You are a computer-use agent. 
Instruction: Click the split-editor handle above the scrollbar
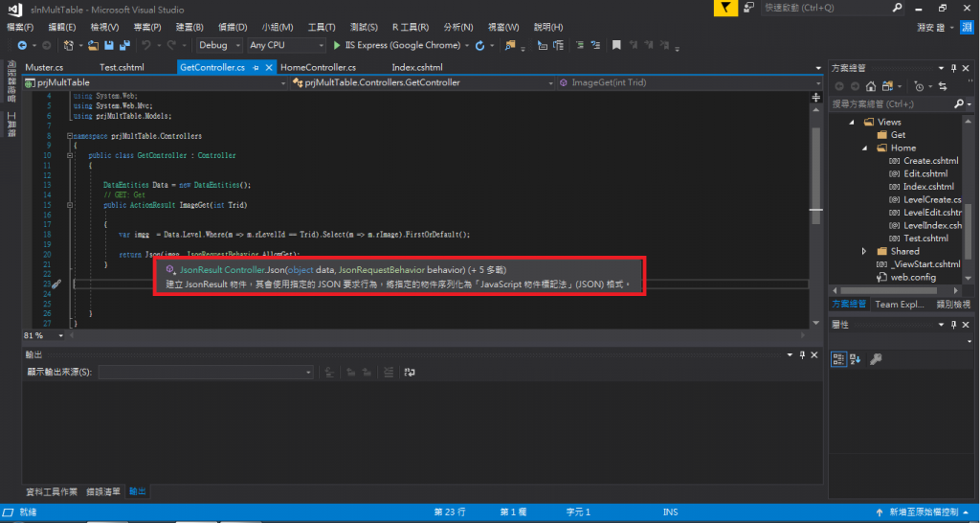[815, 97]
